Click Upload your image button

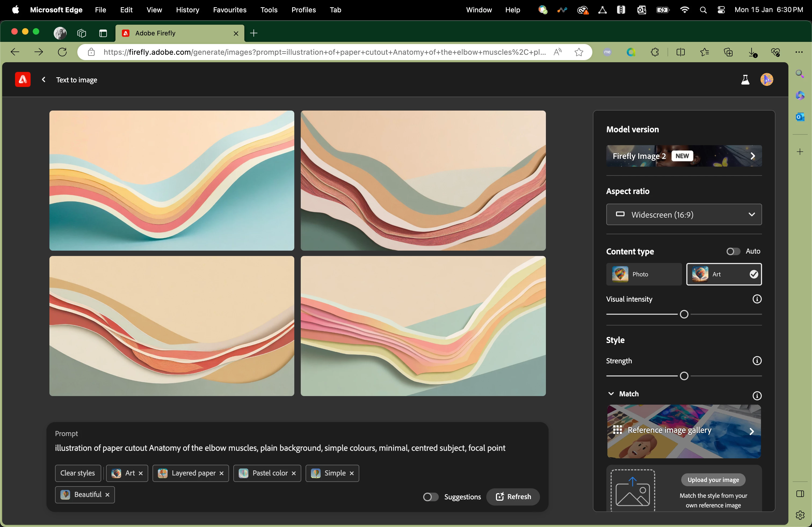[x=713, y=480]
